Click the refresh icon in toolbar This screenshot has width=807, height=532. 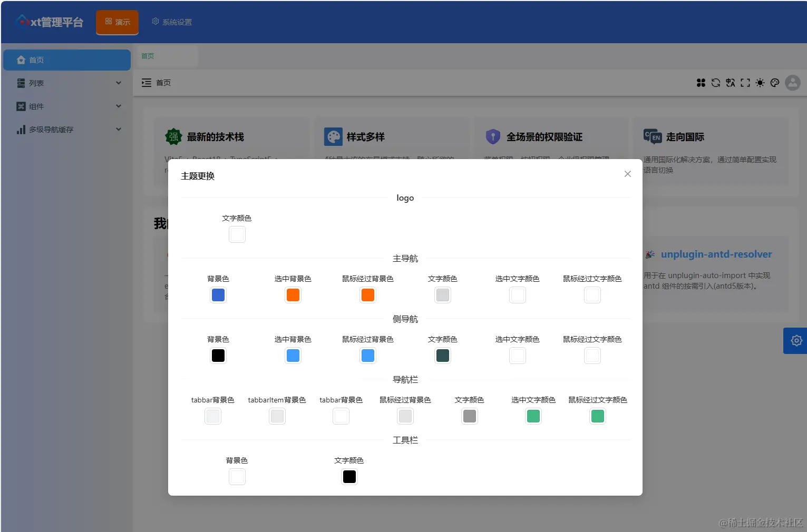point(716,83)
